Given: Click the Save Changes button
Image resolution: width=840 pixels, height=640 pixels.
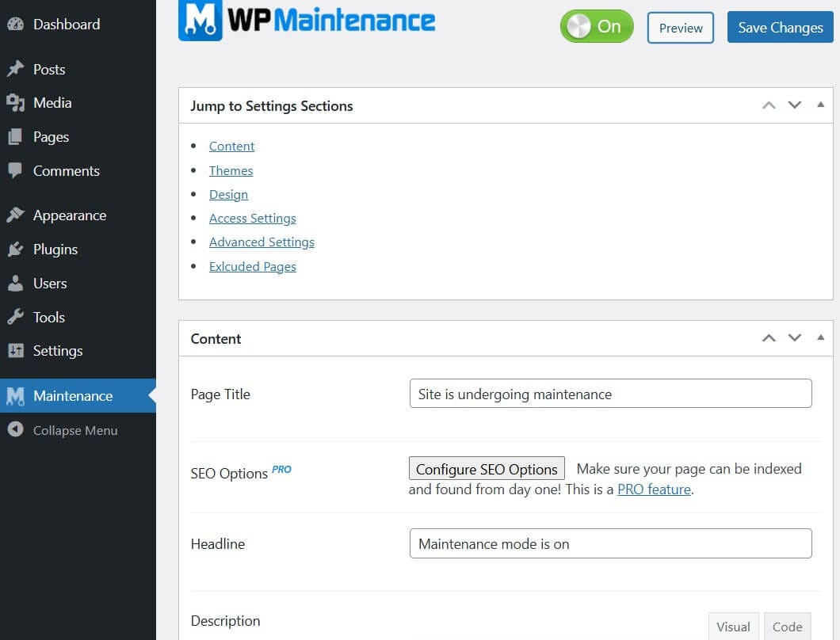Looking at the screenshot, I should (x=780, y=27).
